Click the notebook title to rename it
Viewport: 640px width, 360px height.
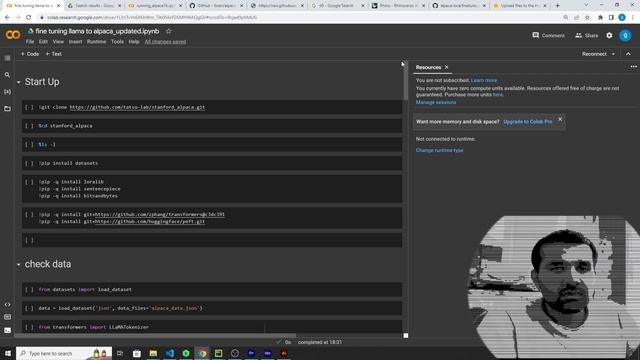97,31
